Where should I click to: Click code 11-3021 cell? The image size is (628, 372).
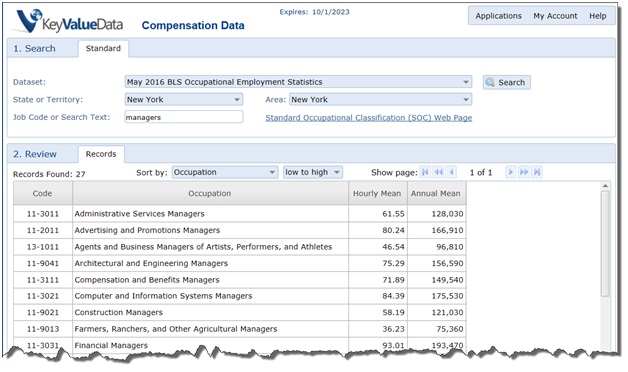(x=43, y=296)
